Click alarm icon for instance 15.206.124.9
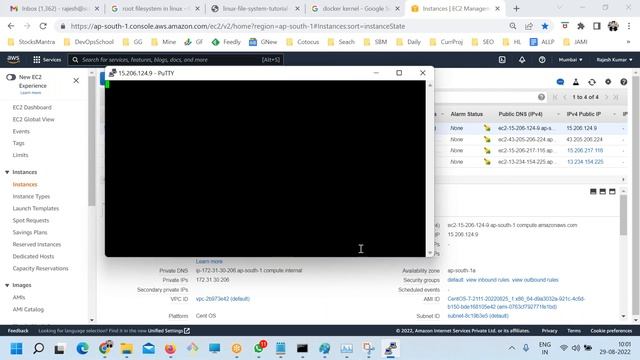Image resolution: width=640 pixels, height=360 pixels. click(487, 128)
